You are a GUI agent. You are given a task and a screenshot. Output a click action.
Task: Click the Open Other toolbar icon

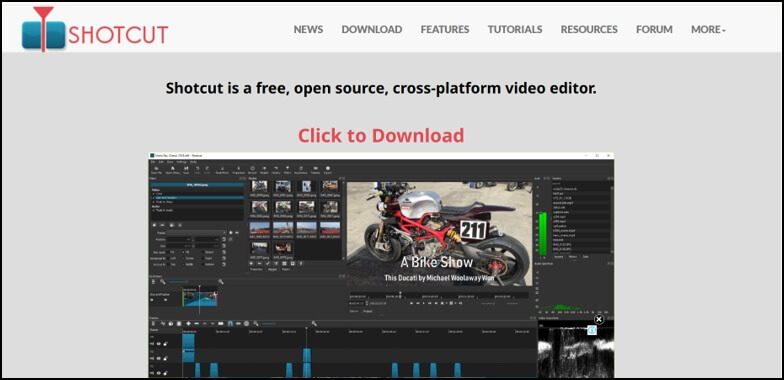coord(172,168)
